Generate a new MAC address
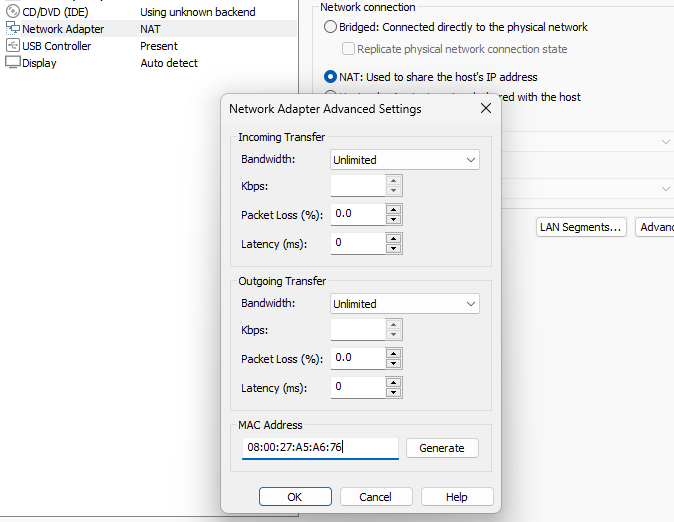 442,448
